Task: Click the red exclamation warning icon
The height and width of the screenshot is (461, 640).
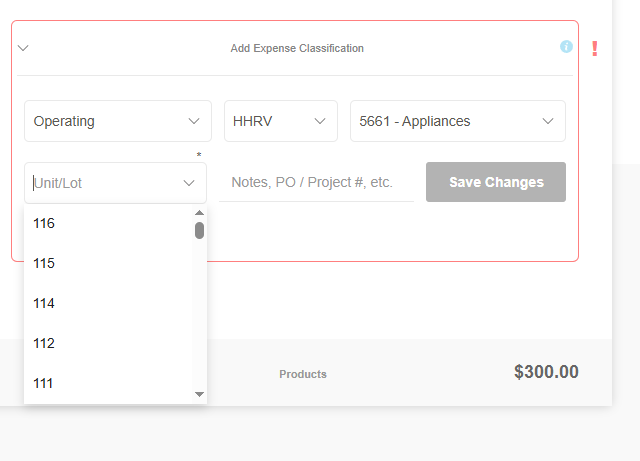Action: tap(595, 48)
